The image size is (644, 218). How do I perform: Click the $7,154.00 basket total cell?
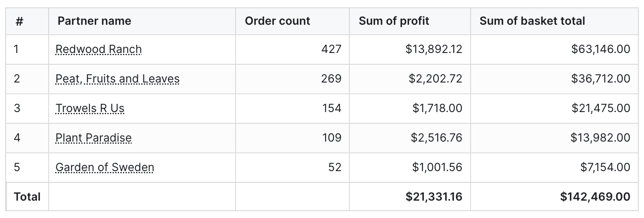(x=605, y=167)
